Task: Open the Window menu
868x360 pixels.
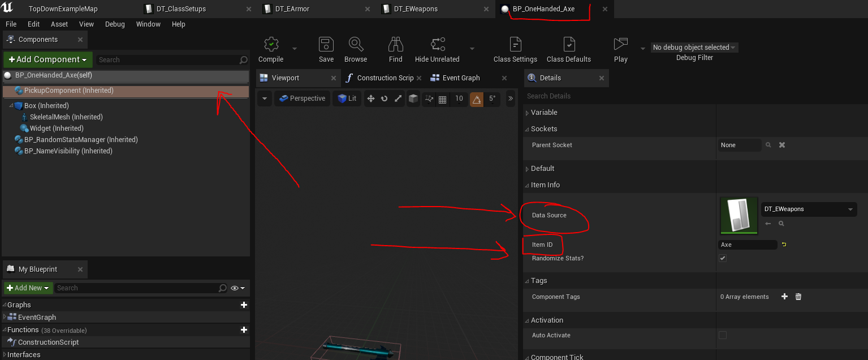Action: pos(148,24)
